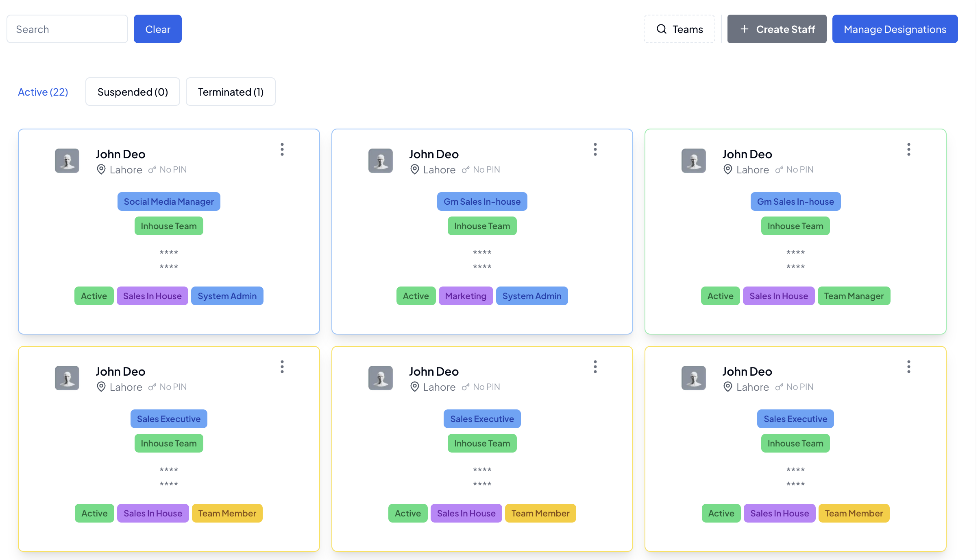The width and height of the screenshot is (980, 560).
Task: Click the location pin icon on the first card
Action: pos(101,169)
